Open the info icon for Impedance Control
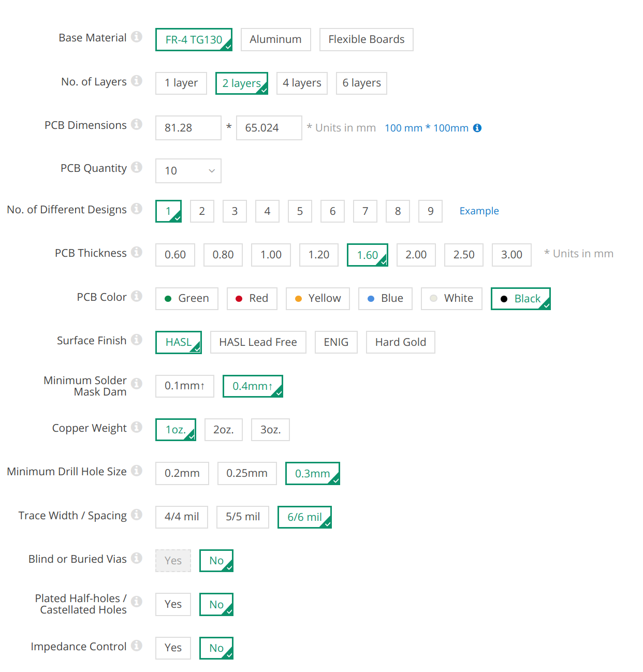The height and width of the screenshot is (672, 643). click(137, 646)
